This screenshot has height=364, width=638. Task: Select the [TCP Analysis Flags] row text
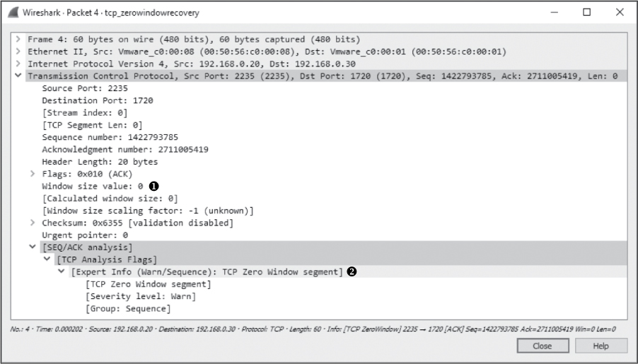coord(107,259)
